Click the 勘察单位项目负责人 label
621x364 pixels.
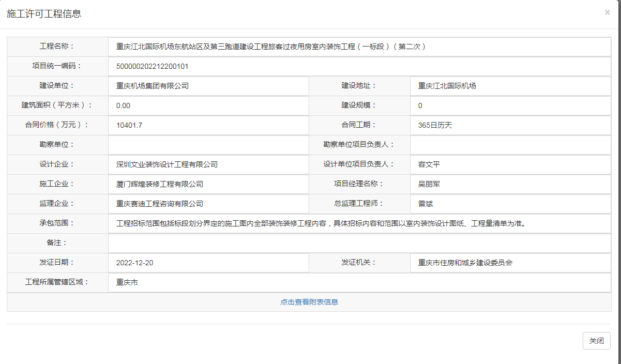[359, 144]
